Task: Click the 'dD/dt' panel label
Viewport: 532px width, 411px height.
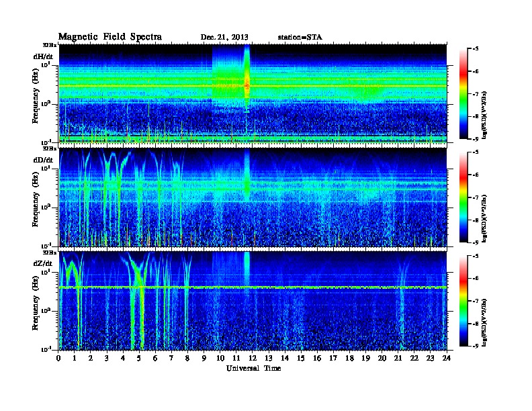Action: (x=43, y=160)
